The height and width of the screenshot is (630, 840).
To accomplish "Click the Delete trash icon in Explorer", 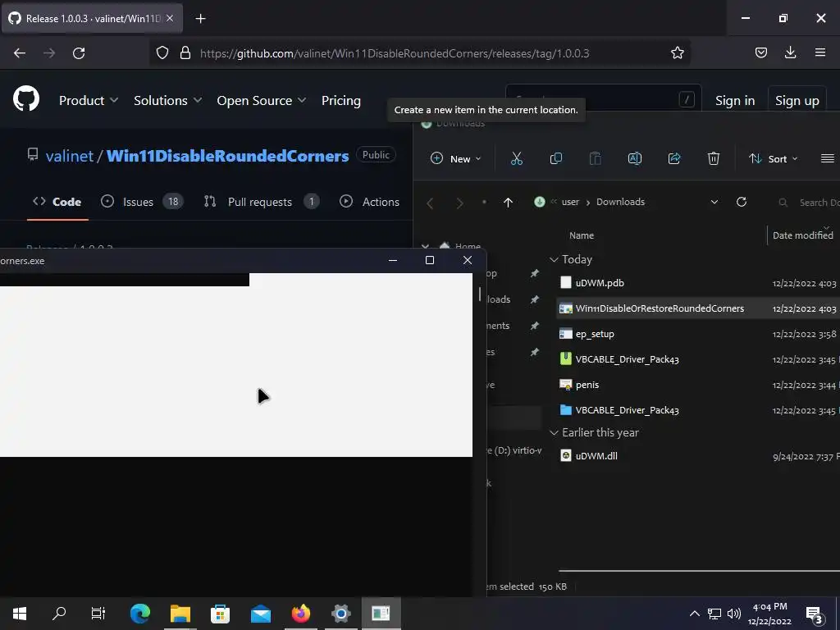I will (x=713, y=158).
